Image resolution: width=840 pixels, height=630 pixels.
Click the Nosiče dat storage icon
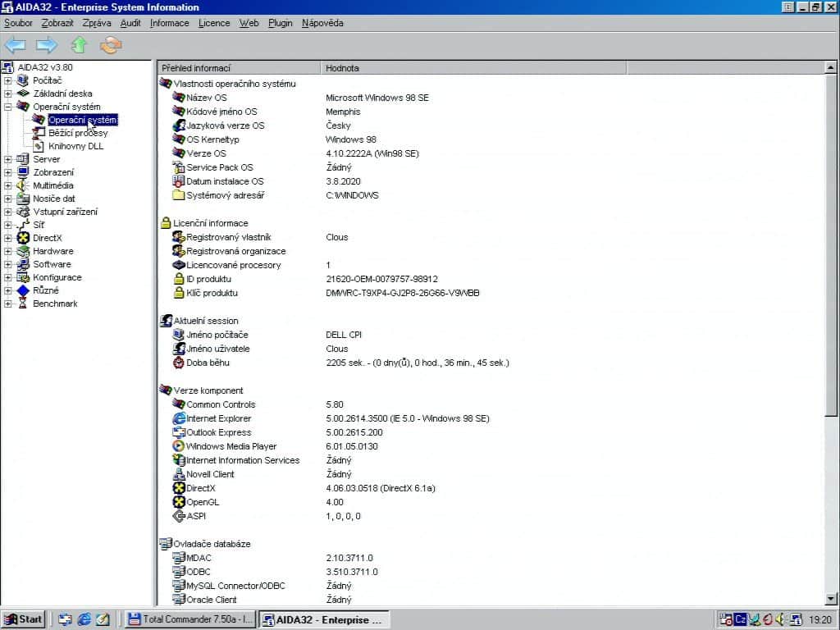point(22,199)
